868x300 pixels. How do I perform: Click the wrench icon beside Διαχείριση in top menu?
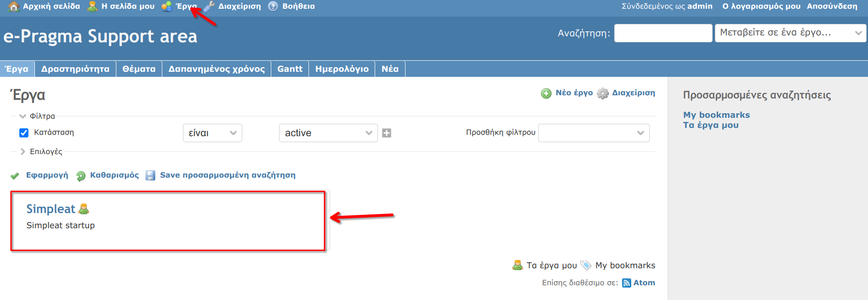[209, 6]
